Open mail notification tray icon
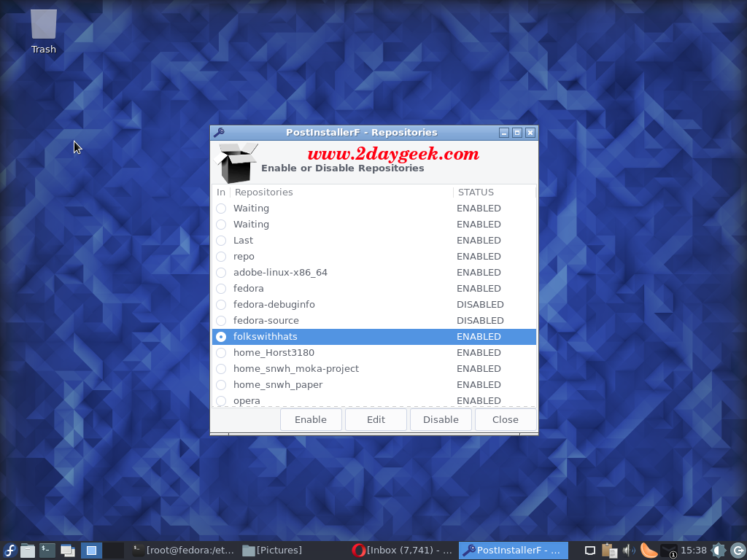747x560 pixels. 669,551
